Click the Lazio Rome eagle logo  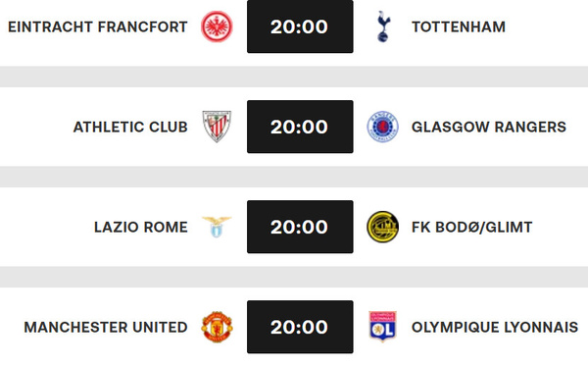pos(217,227)
